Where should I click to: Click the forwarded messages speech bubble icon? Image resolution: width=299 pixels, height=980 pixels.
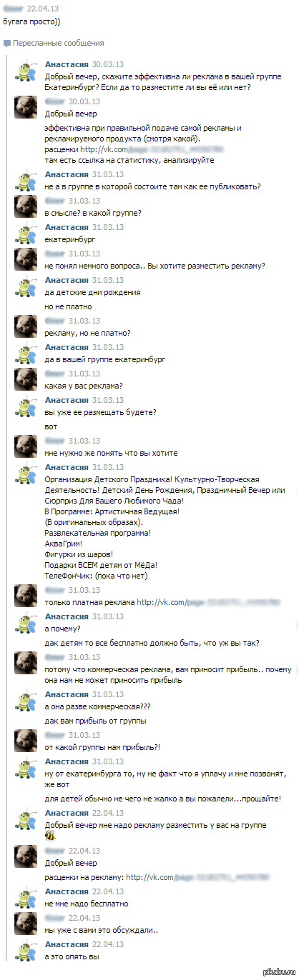(7, 43)
